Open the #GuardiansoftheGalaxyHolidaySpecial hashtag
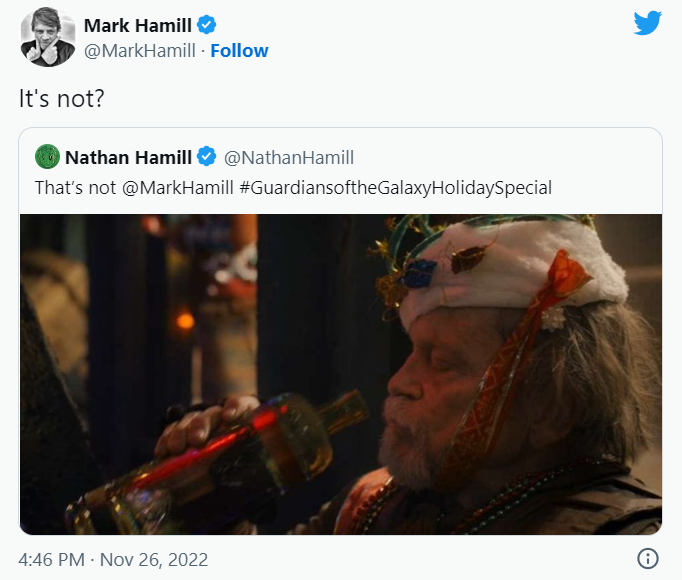 pos(395,187)
